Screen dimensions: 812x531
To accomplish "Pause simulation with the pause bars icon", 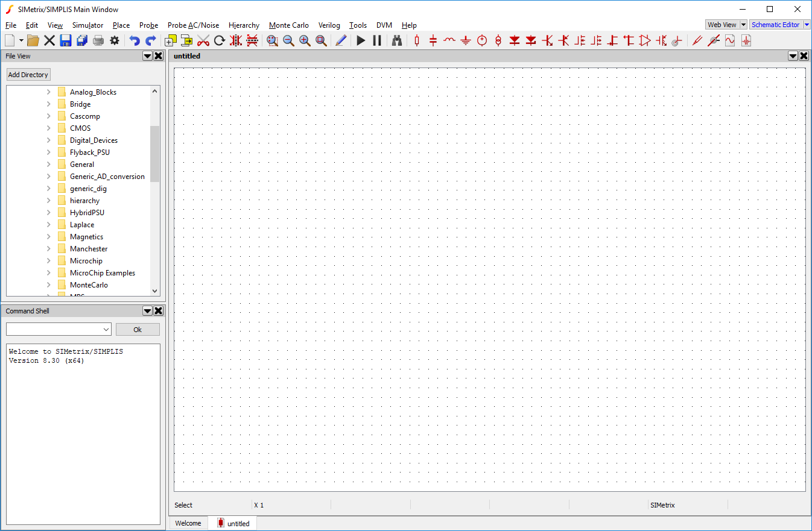I will (x=377, y=40).
